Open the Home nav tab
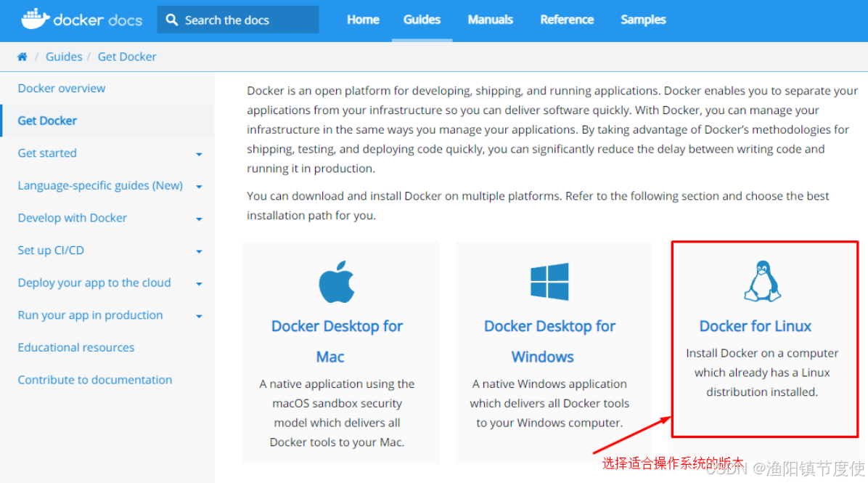The height and width of the screenshot is (483, 868). coord(363,20)
